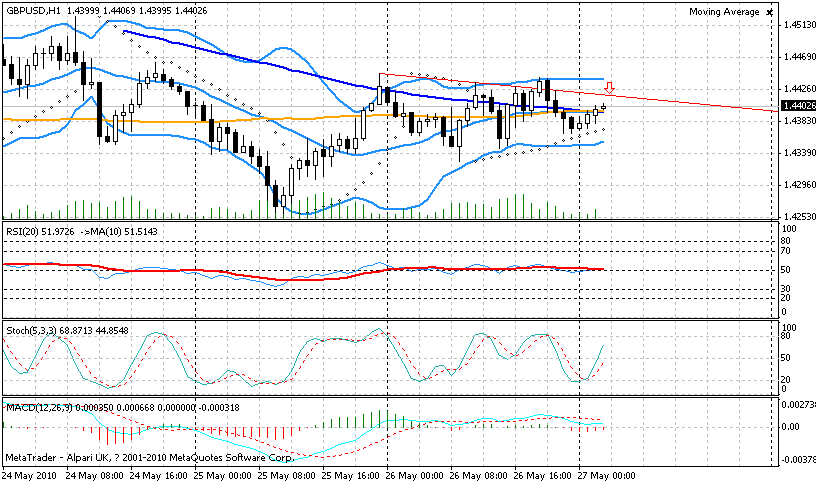
Task: Click the 70 level on the RSI scale
Action: point(785,251)
